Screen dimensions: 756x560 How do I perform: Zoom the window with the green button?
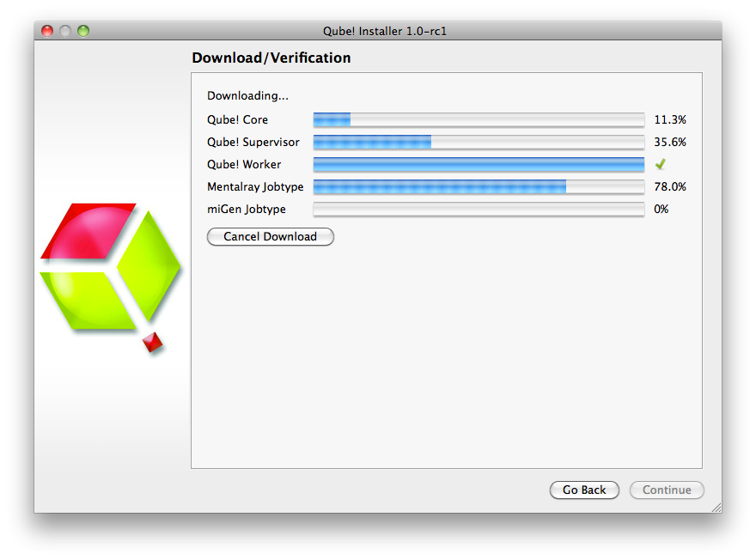click(83, 31)
